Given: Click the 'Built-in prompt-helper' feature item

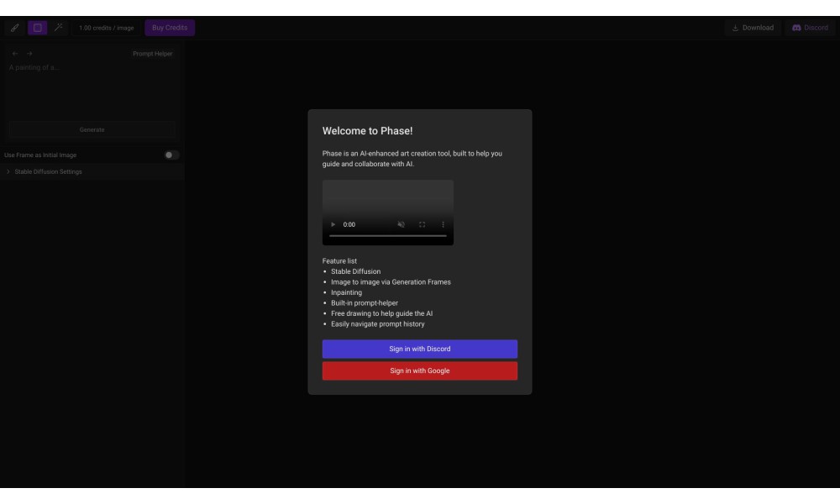Looking at the screenshot, I should click(x=365, y=303).
